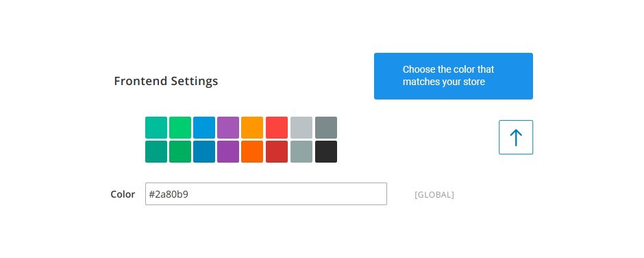
Task: Select the bright green color swatch
Action: tap(180, 128)
